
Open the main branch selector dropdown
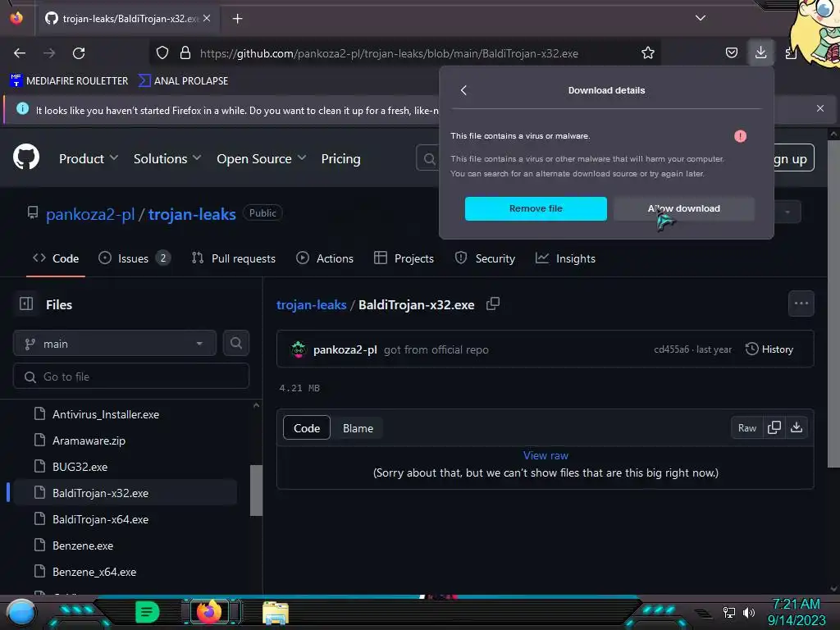[x=115, y=344]
